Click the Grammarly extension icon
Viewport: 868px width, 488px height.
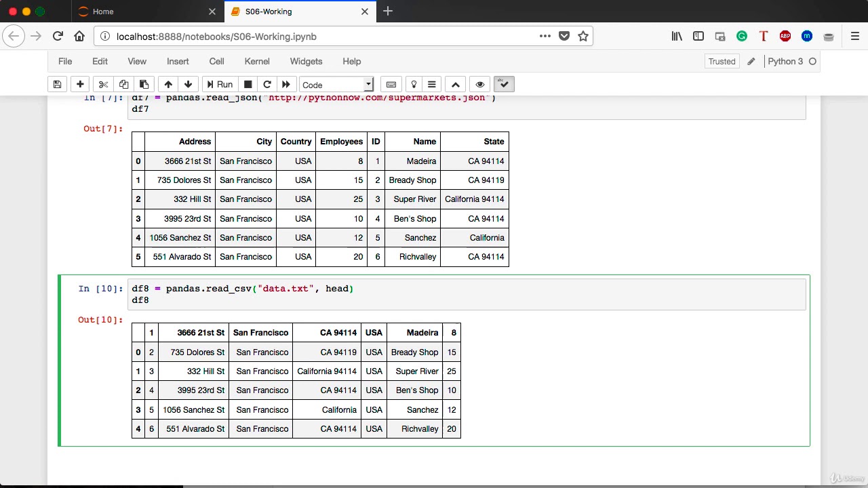pos(742,37)
